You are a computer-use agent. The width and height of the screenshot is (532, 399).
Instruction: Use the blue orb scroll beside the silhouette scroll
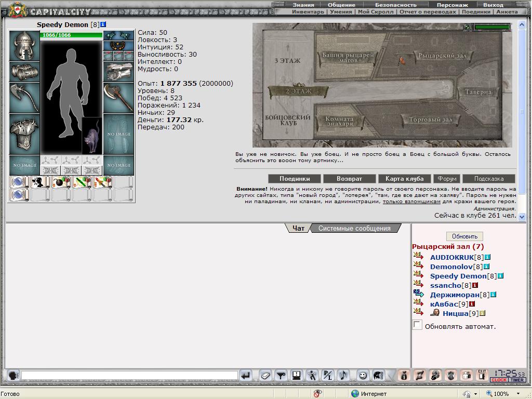click(20, 182)
